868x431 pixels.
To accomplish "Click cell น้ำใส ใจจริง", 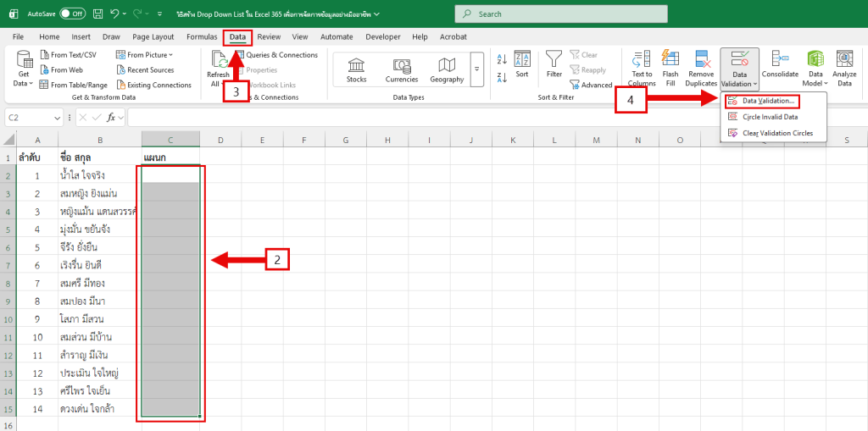I will pos(100,175).
